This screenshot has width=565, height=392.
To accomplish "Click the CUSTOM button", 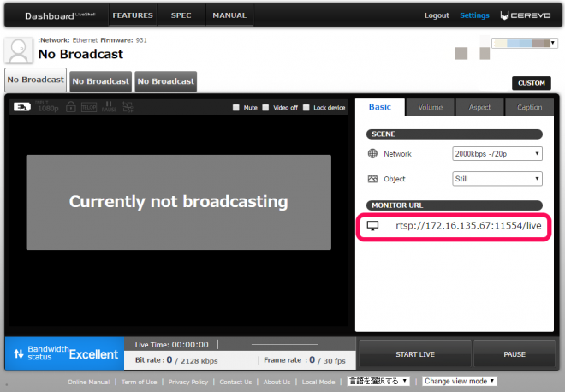I will [531, 83].
